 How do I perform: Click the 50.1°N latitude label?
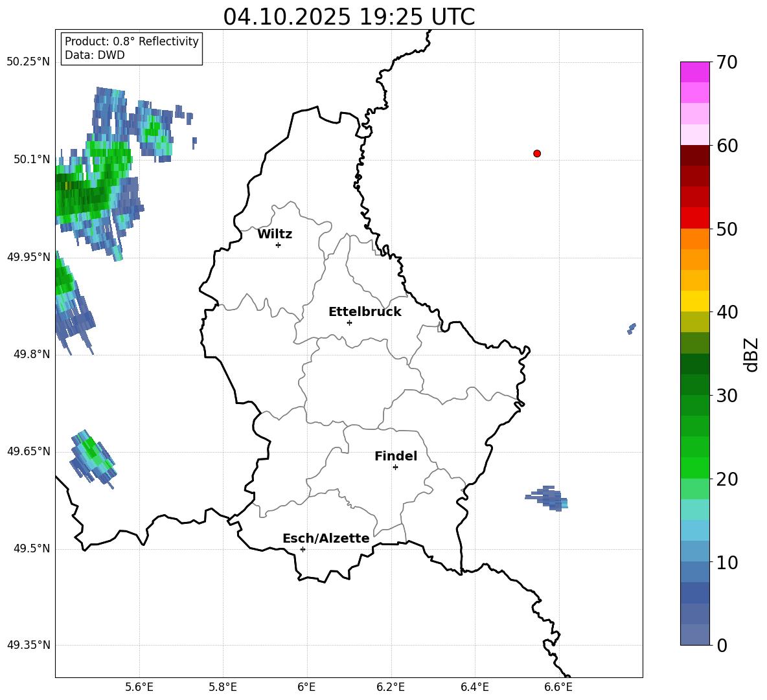pyautogui.click(x=31, y=159)
